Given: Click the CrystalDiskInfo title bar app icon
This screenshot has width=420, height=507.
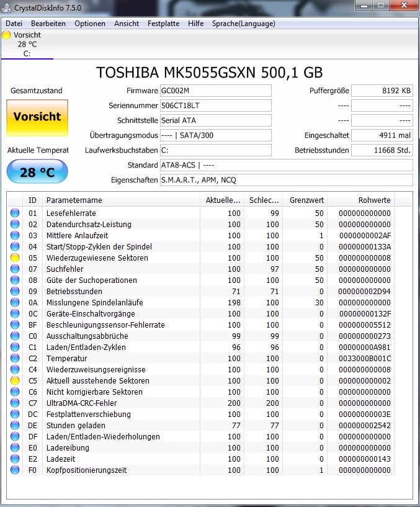Looking at the screenshot, I should pos(6,7).
